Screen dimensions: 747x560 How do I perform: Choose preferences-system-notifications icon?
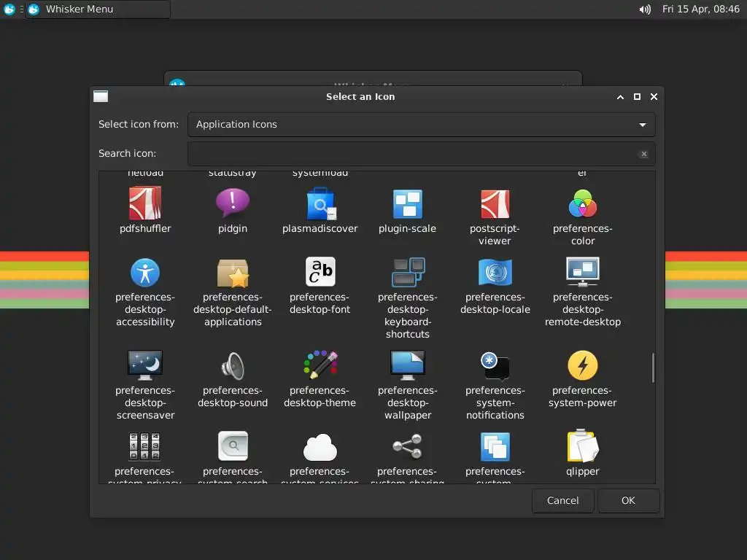[495, 366]
